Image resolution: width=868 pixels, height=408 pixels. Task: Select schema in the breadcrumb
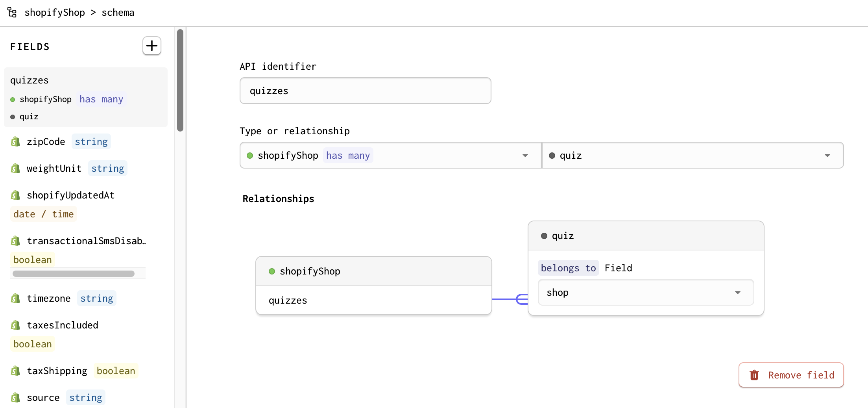tap(118, 13)
